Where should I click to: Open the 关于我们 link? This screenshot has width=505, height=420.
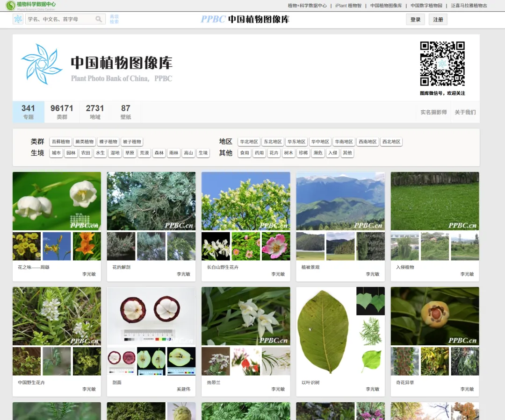click(465, 112)
